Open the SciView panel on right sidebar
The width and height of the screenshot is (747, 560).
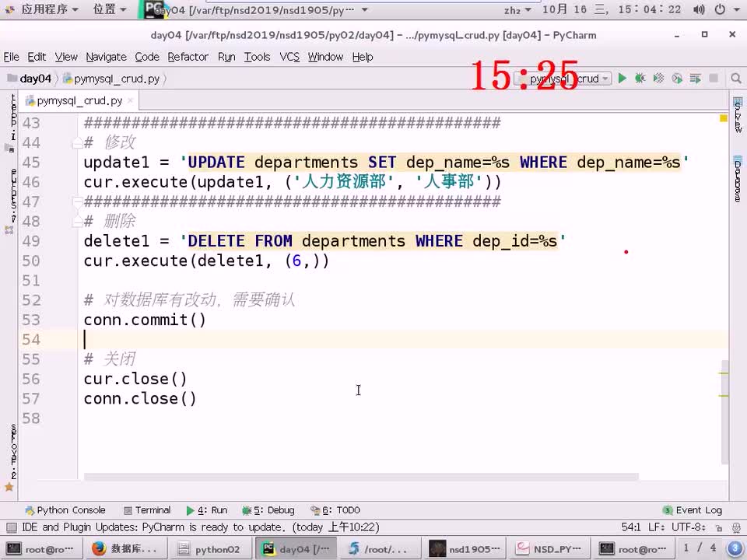coord(738,114)
